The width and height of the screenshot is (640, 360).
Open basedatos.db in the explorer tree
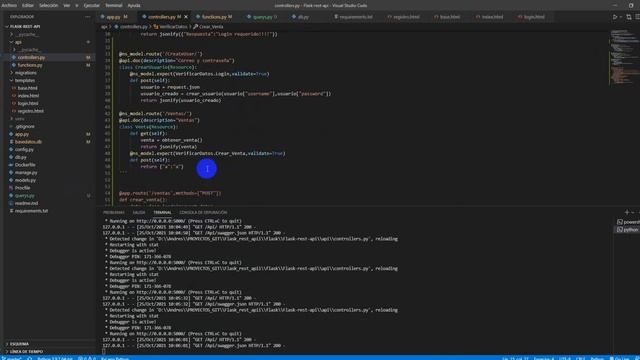(x=28, y=142)
